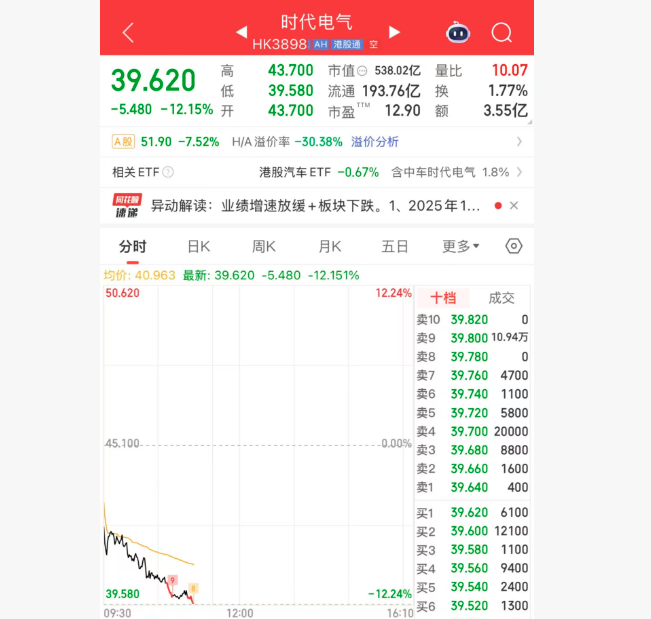The width and height of the screenshot is (651, 619).
Task: Select the 买5 39.540 order row
Action: (472, 587)
